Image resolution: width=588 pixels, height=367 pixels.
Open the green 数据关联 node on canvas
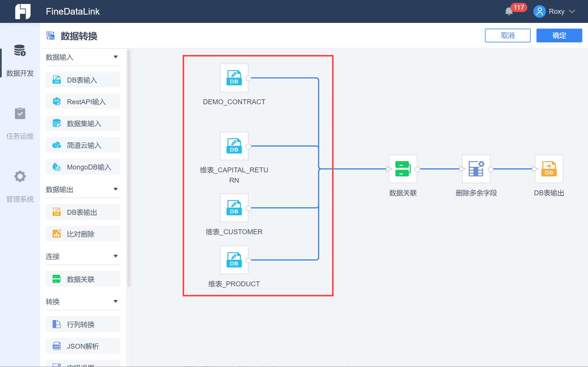(x=403, y=169)
